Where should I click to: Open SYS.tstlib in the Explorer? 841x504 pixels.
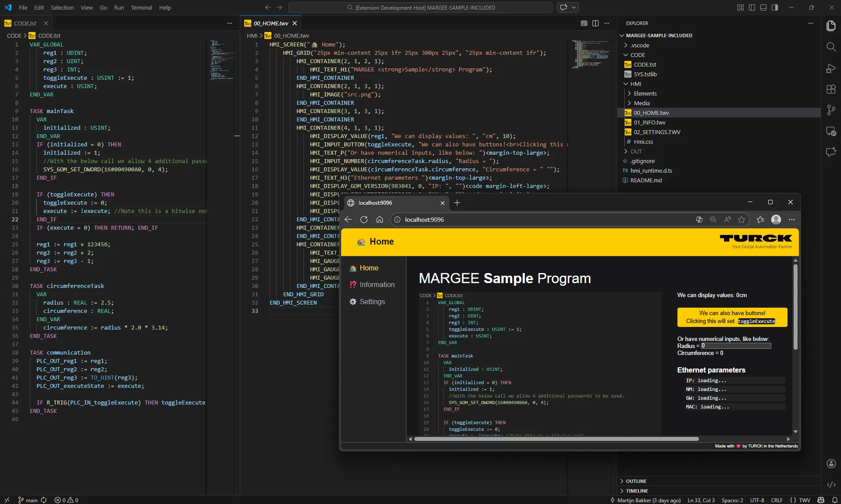(x=645, y=74)
